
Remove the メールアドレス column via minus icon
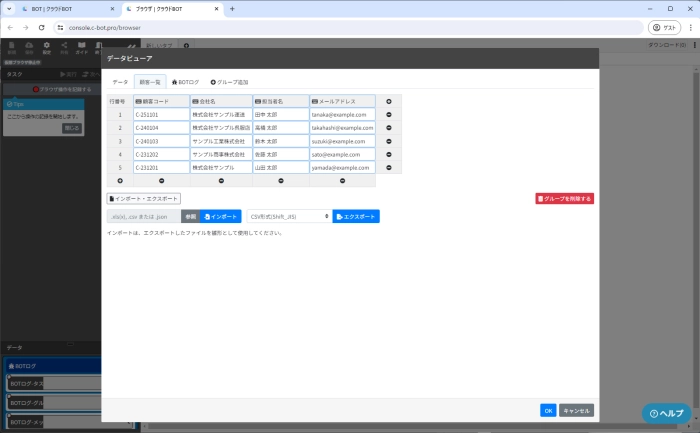tap(342, 181)
